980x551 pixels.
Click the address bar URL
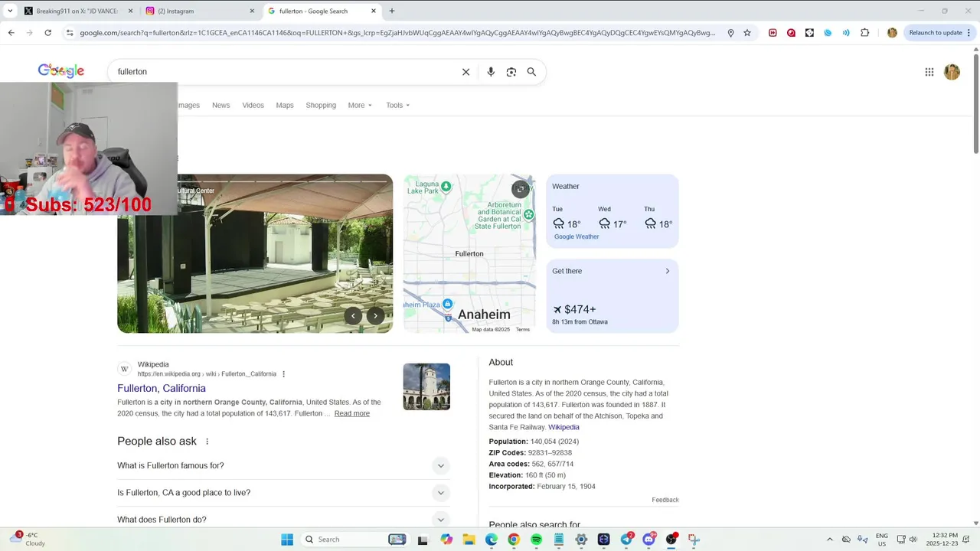pos(397,33)
